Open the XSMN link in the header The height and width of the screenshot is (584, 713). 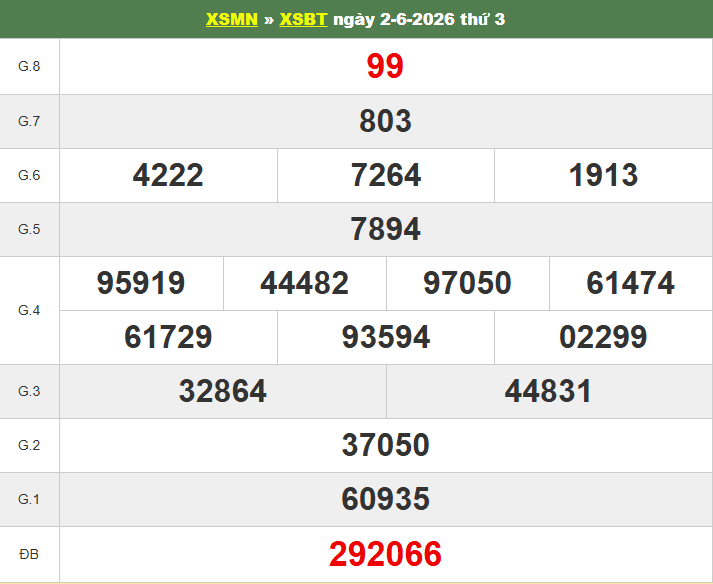(231, 19)
